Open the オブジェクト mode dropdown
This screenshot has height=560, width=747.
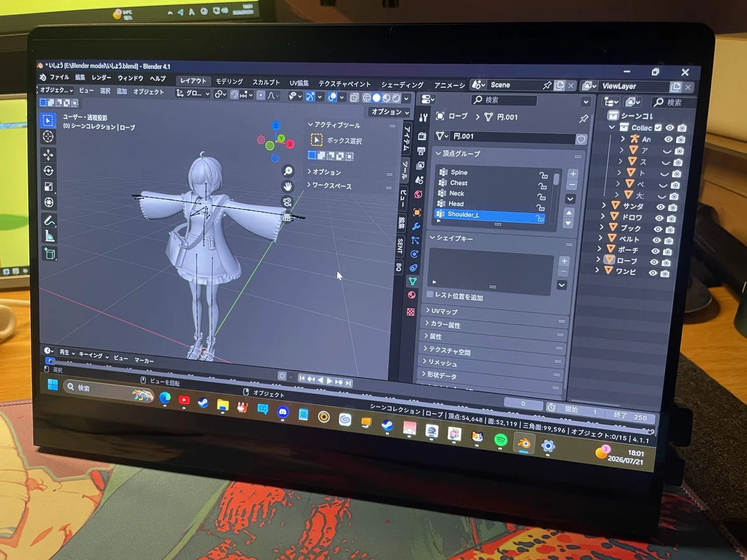pos(55,90)
